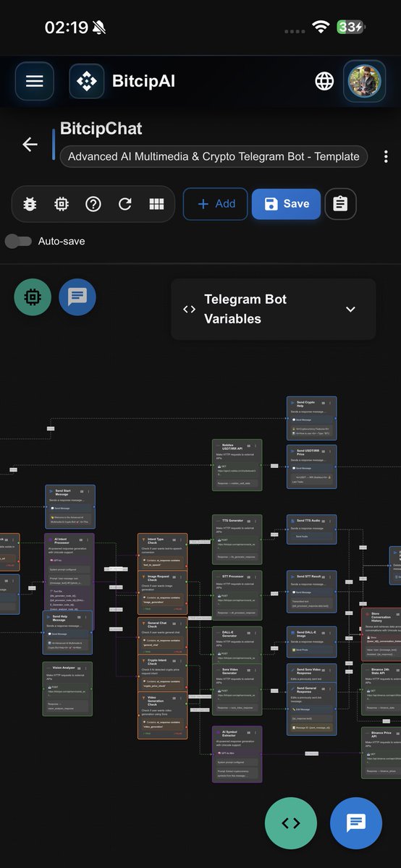The height and width of the screenshot is (868, 401).
Task: Open the grid layout view icon
Action: tap(156, 204)
